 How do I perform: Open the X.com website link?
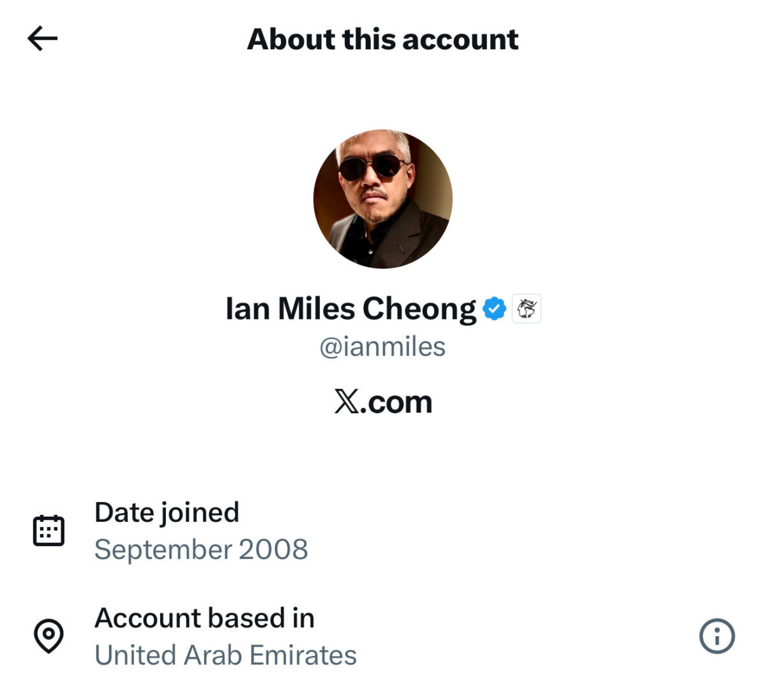click(382, 402)
